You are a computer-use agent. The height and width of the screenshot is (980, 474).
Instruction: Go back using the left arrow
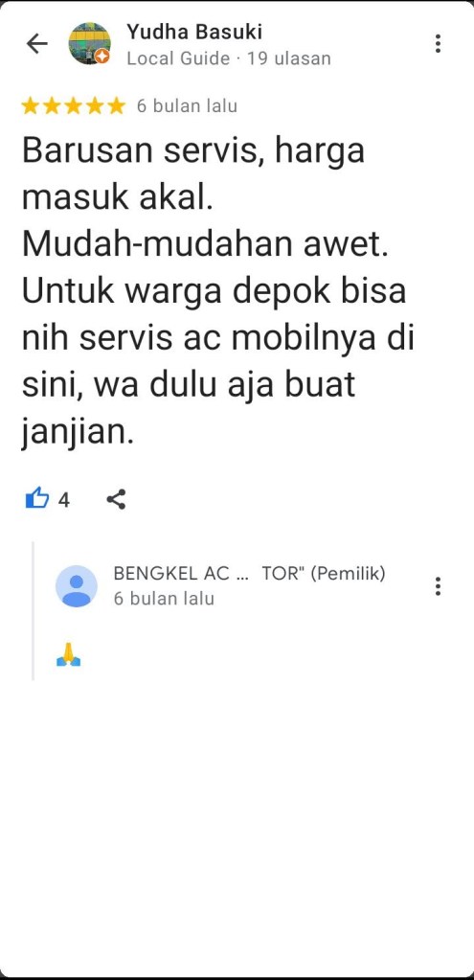tap(36, 44)
